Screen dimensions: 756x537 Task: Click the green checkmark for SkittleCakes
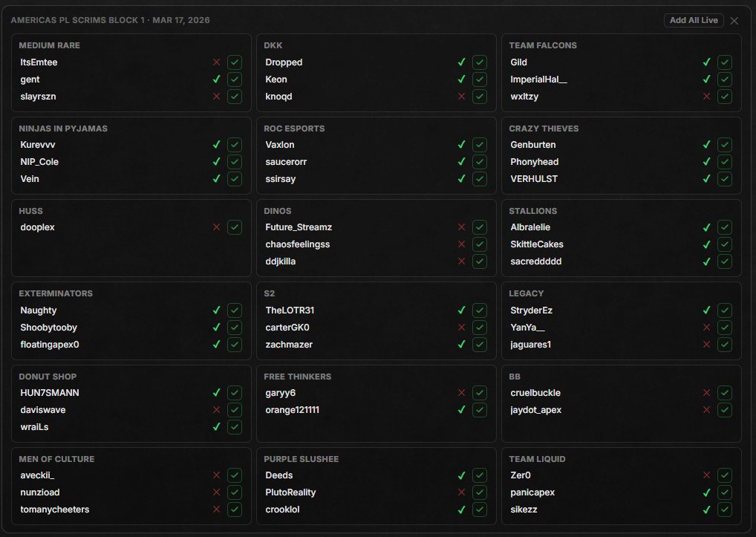[x=706, y=244]
